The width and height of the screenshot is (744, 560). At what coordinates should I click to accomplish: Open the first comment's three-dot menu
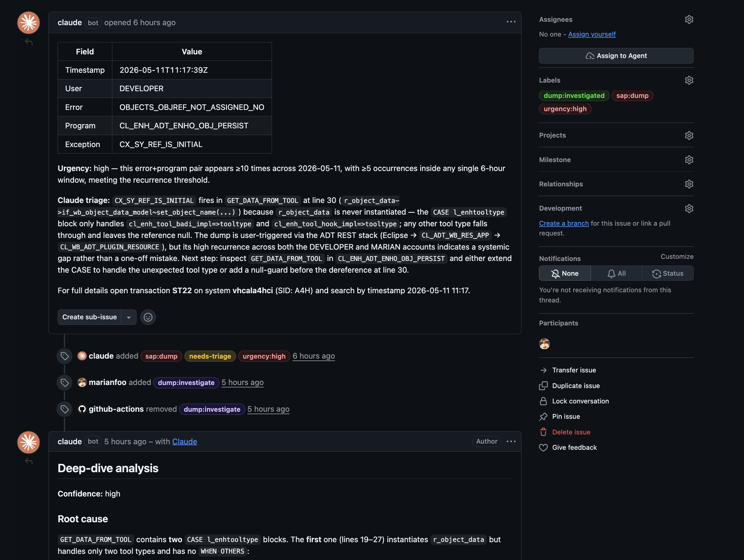click(511, 22)
